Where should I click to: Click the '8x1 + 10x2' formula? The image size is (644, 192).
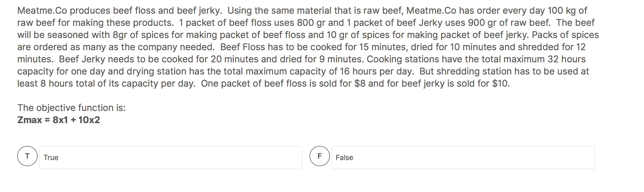76,119
